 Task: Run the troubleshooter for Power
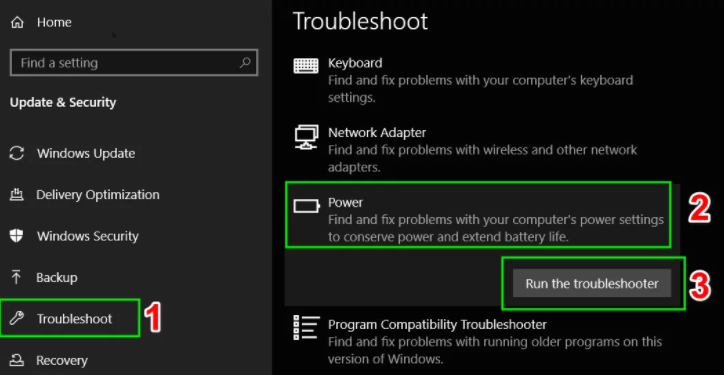tap(591, 283)
